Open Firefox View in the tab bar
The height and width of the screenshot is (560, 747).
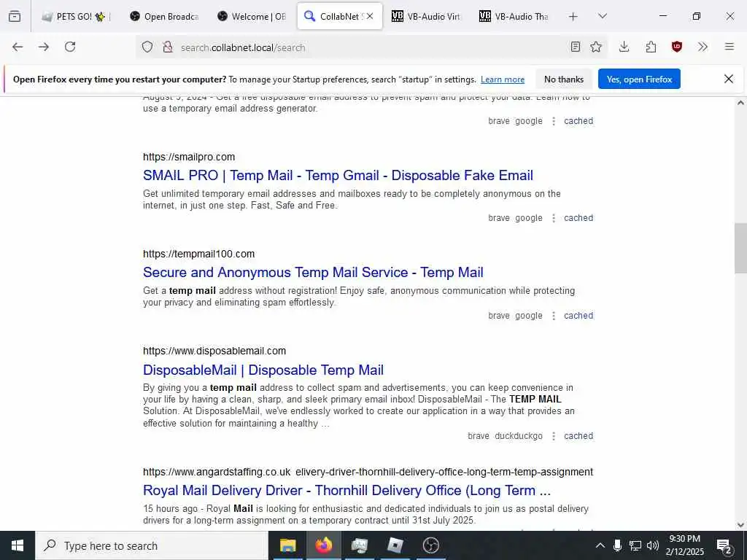(x=15, y=16)
